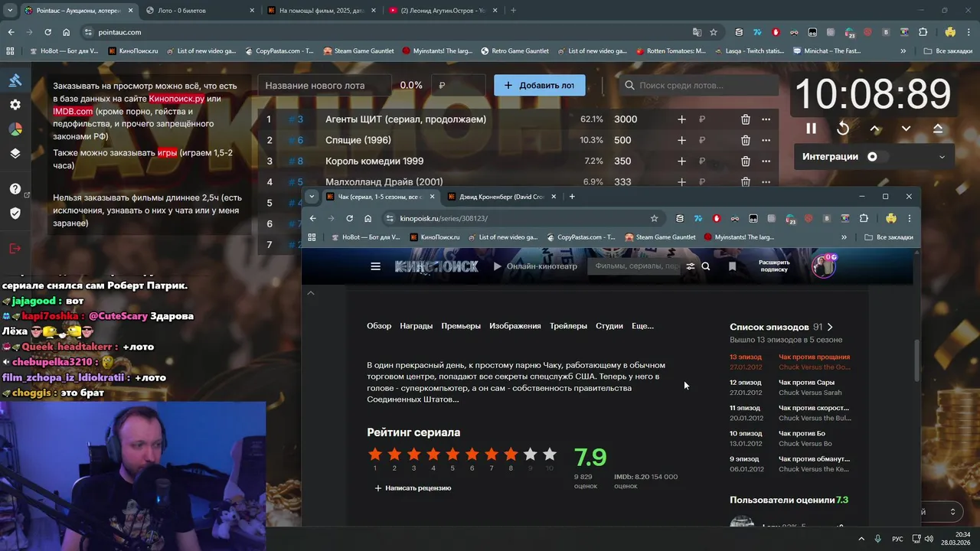Screen dimensions: 980x551
Task: Open the auction gavel page in Pointauc sidebar
Action: click(x=15, y=80)
